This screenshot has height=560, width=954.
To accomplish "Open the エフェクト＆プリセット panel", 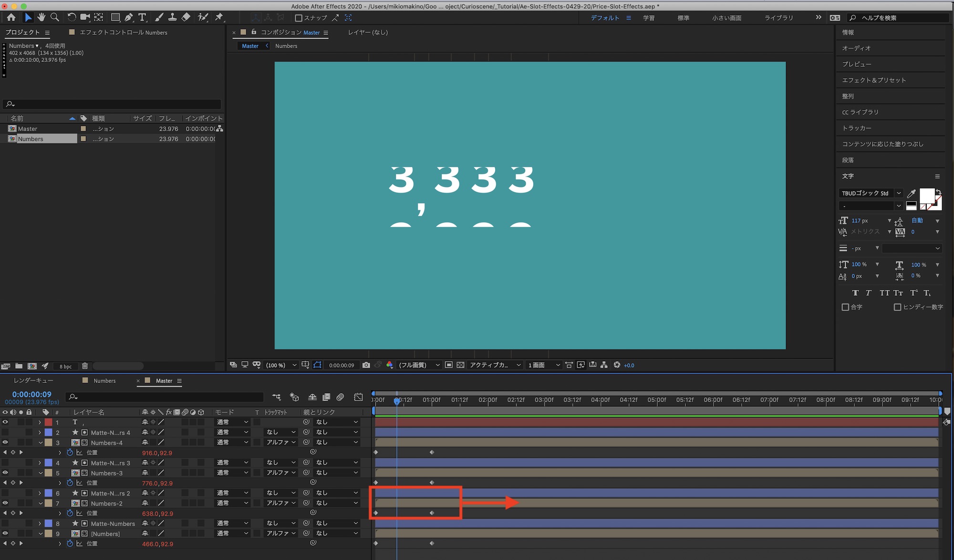I will point(873,80).
